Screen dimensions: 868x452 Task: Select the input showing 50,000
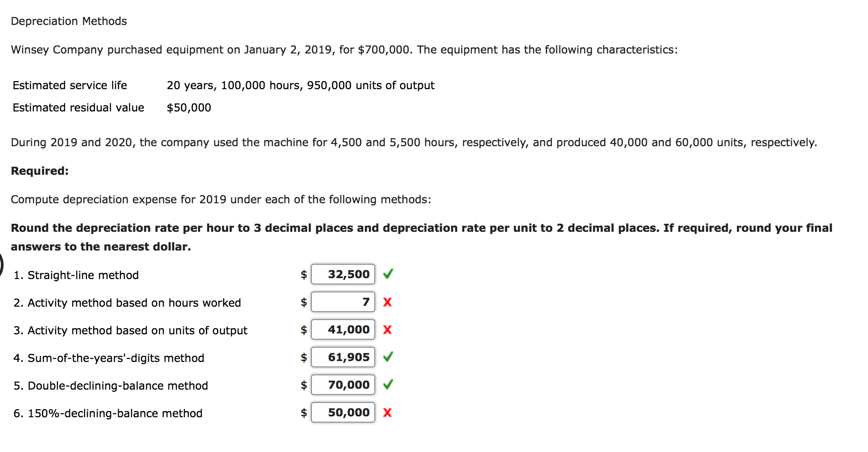tap(343, 413)
